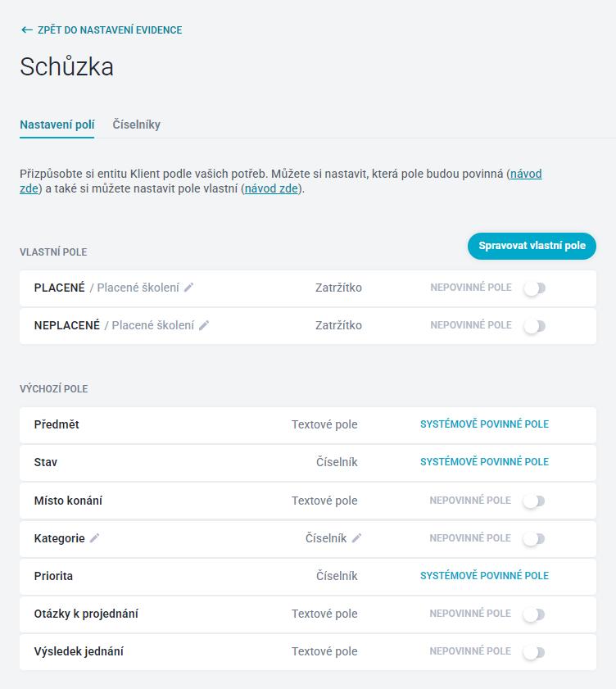Enable required toggle for Místo konání
Viewport: 616px width, 689px height.
coord(534,501)
